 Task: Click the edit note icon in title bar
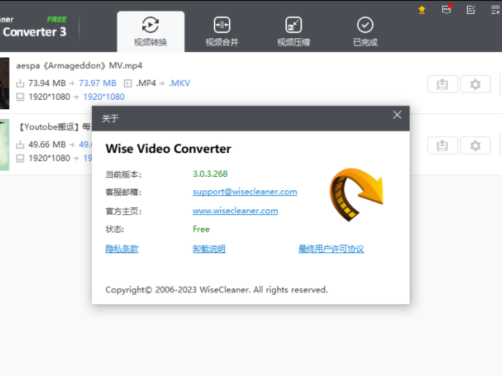tap(471, 10)
